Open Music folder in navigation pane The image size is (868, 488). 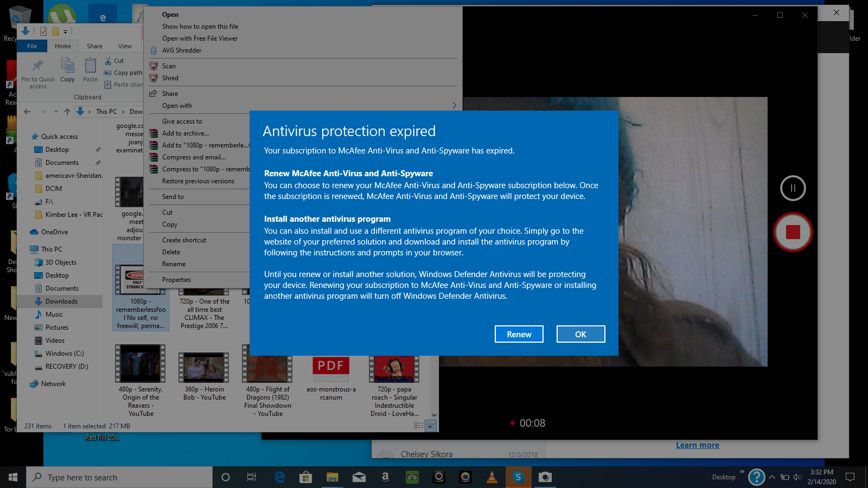[54, 314]
